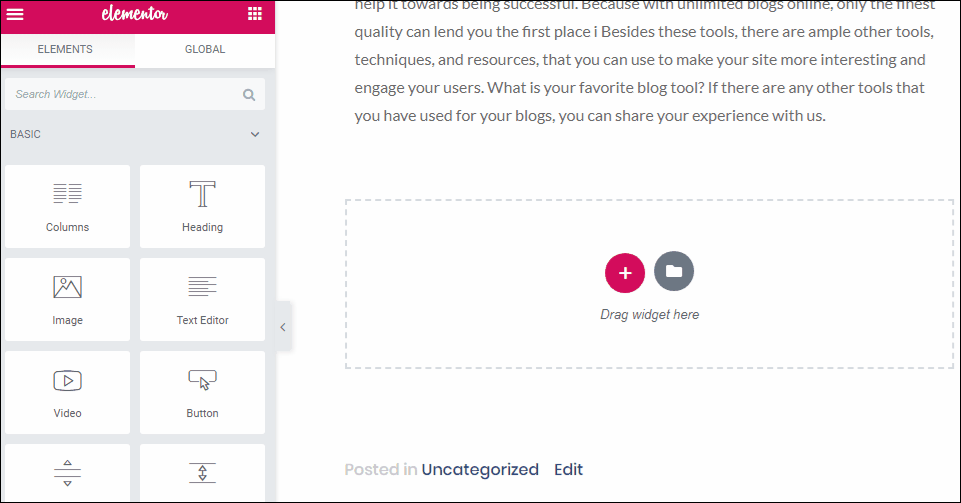
Task: Click the search magnifier icon
Action: pos(249,94)
